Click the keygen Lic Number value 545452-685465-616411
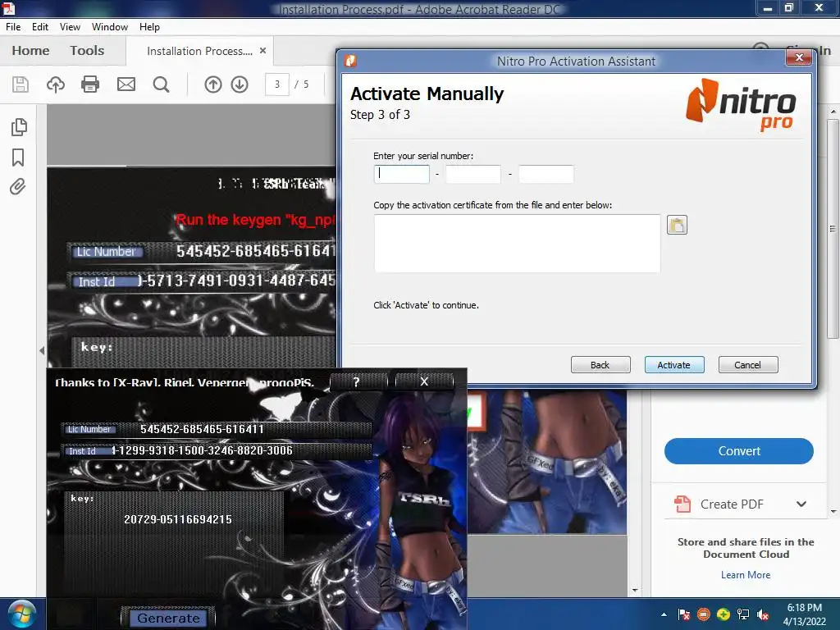The height and width of the screenshot is (630, 840). click(x=202, y=429)
